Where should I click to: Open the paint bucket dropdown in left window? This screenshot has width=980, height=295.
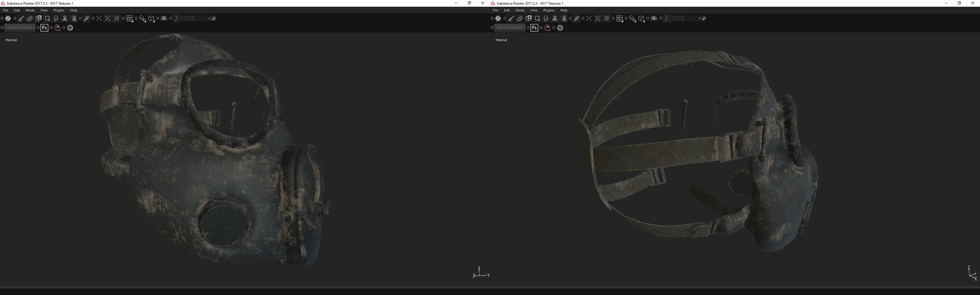(143, 19)
